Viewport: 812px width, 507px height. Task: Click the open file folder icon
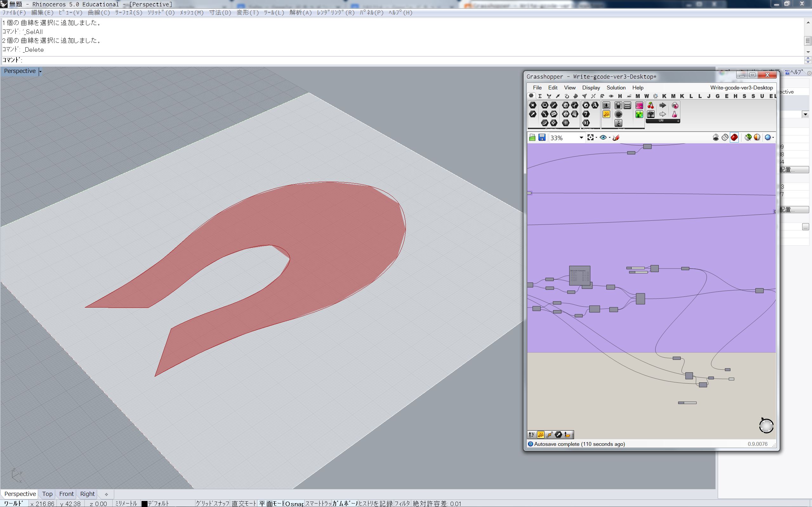click(x=532, y=138)
